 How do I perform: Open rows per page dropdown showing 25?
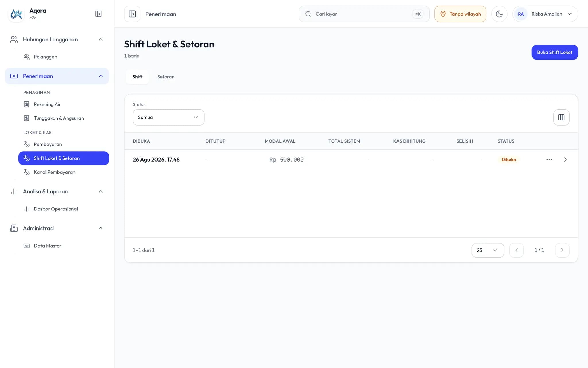click(x=488, y=250)
